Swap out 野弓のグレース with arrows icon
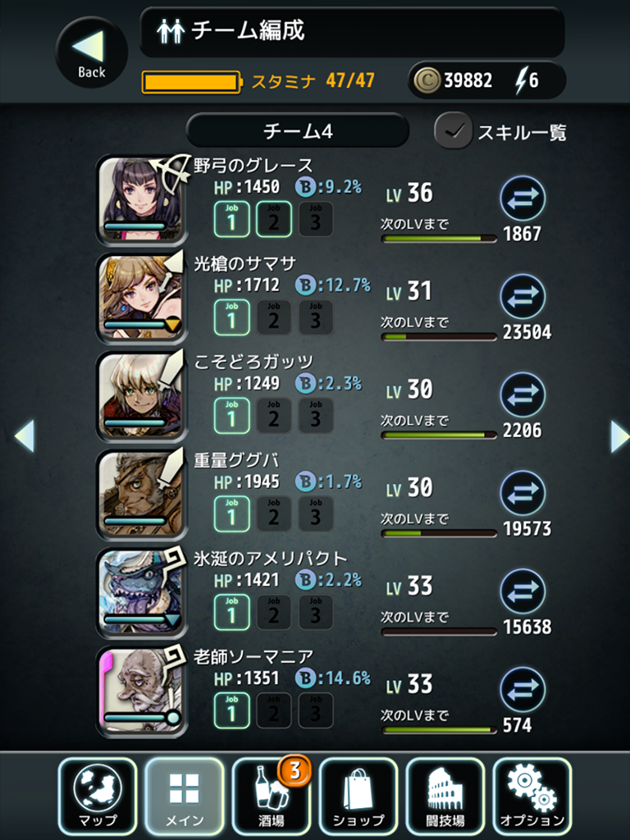 [523, 199]
